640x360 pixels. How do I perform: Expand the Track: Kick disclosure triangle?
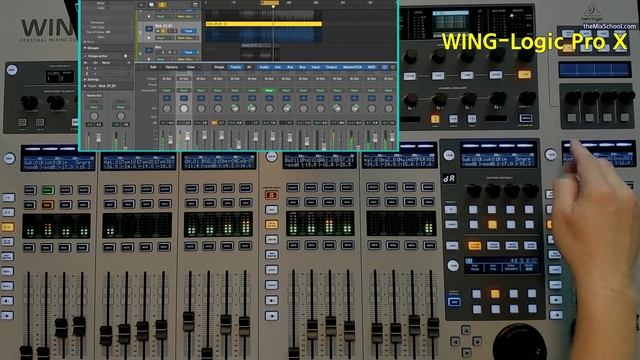[85, 86]
